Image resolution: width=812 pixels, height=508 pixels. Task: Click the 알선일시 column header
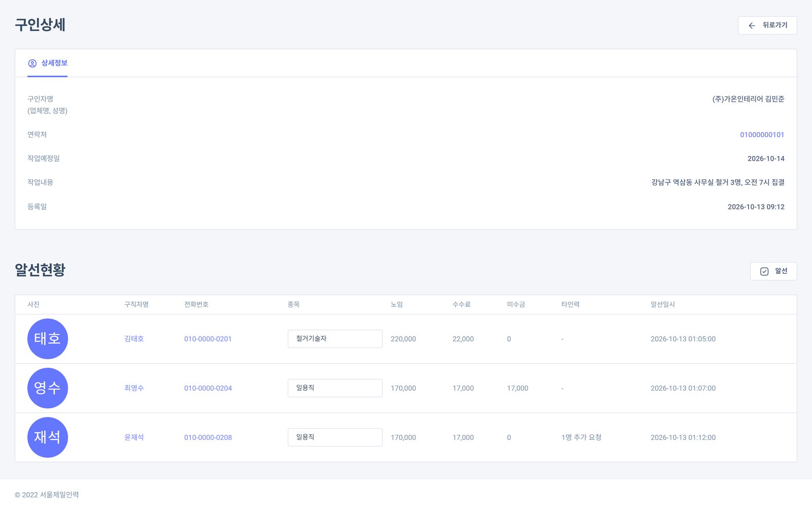pos(663,304)
